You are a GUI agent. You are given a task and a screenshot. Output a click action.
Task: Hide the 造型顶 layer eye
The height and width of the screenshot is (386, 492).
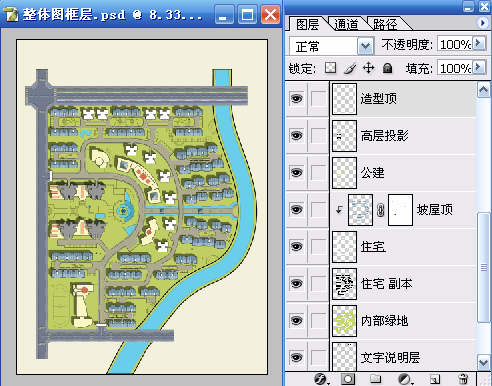point(296,99)
